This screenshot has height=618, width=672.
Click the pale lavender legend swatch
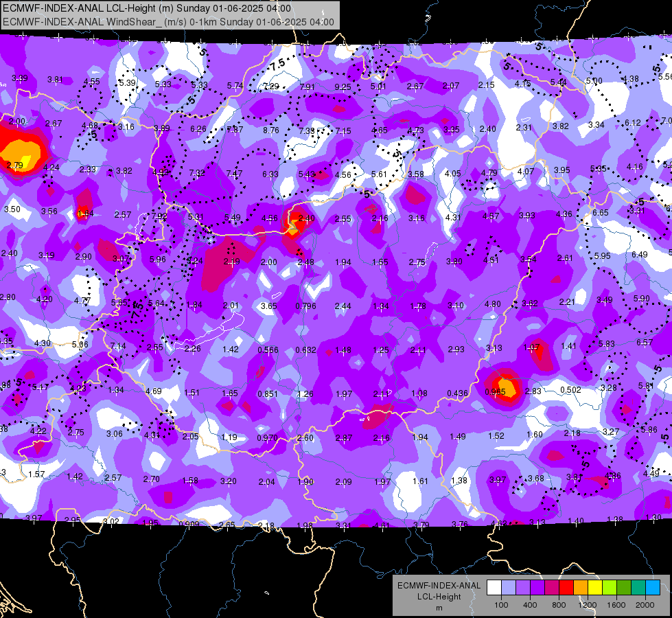pyautogui.click(x=509, y=588)
